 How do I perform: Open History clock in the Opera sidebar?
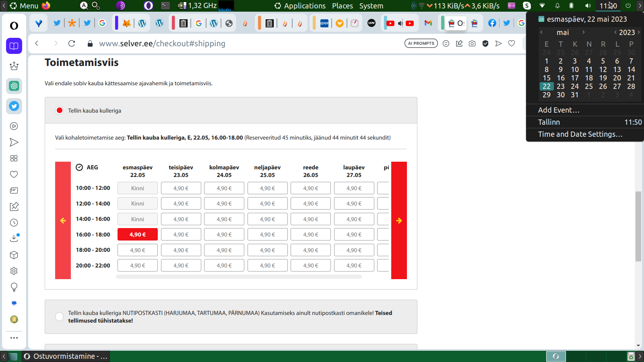pyautogui.click(x=14, y=223)
